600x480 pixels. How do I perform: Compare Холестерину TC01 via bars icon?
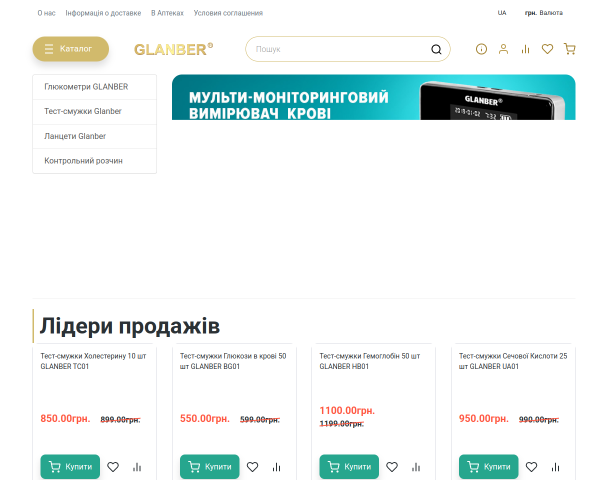point(137,467)
